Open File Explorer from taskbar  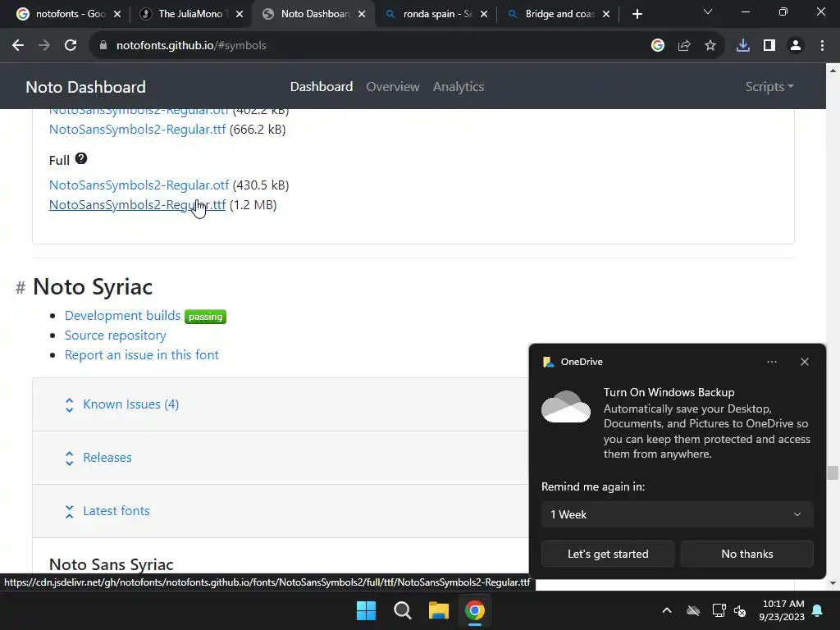pos(438,610)
